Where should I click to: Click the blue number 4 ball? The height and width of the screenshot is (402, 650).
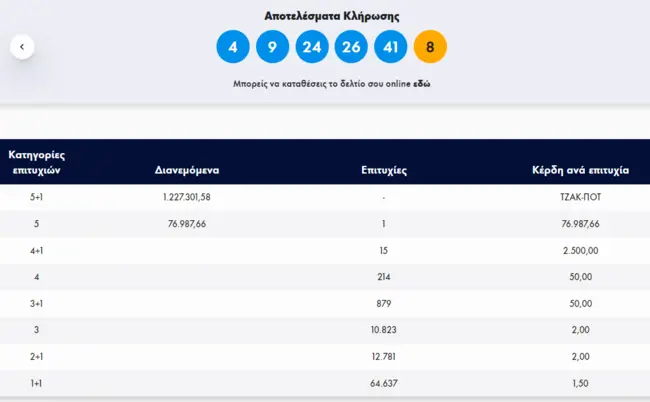[x=233, y=47]
